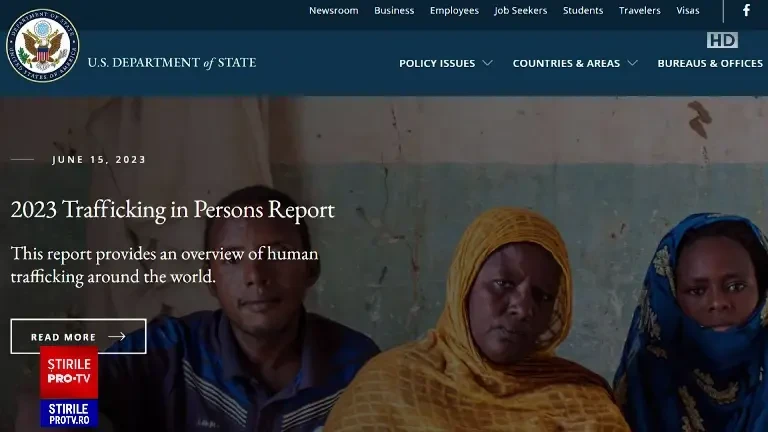The image size is (768, 432).
Task: Open the 2023 Trafficking in Persons Report headline
Action: coord(172,210)
